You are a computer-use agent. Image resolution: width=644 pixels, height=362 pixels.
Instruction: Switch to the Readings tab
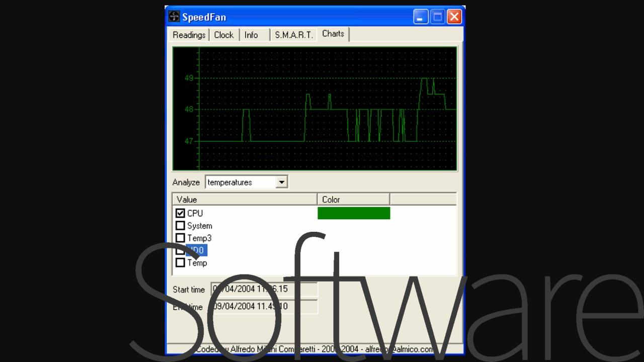click(x=189, y=35)
